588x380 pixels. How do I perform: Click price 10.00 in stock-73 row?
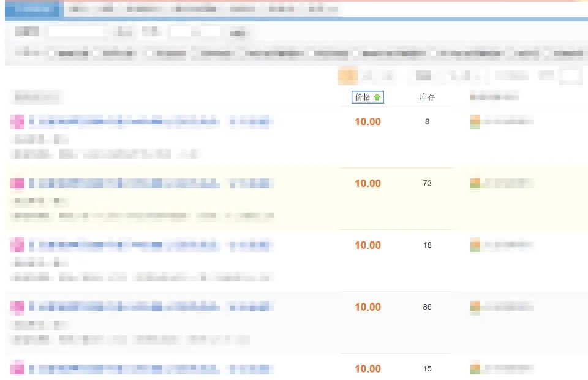click(368, 183)
